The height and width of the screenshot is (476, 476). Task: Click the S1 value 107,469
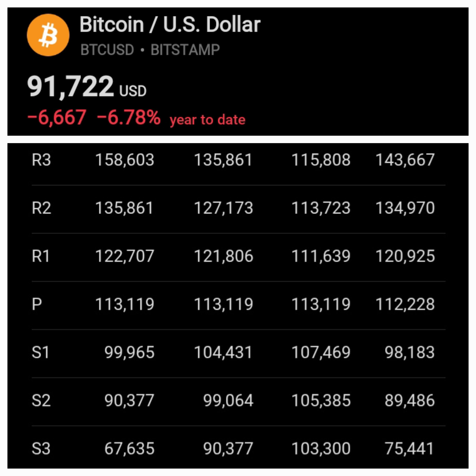(x=321, y=352)
